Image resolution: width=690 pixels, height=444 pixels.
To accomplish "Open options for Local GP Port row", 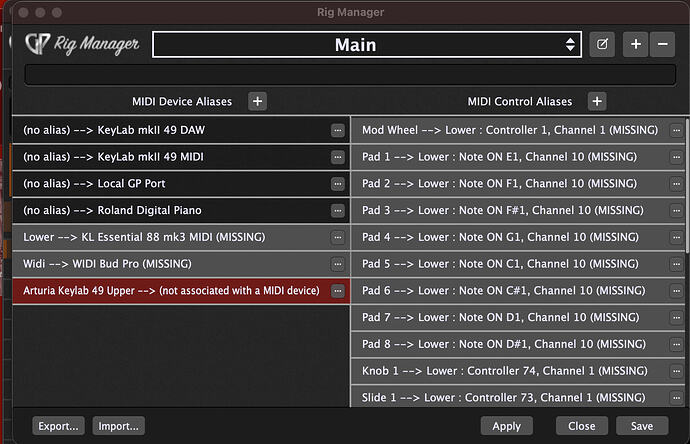I will tap(338, 184).
